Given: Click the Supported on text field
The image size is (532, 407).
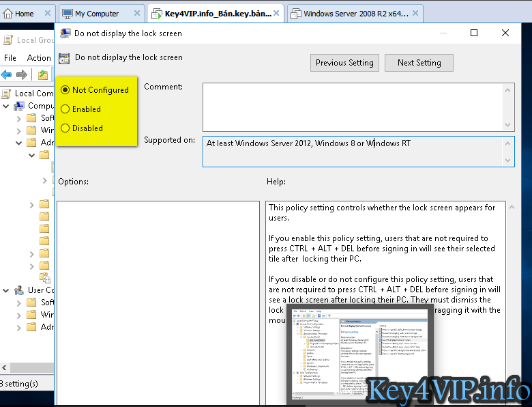Looking at the screenshot, I should pos(353,152).
